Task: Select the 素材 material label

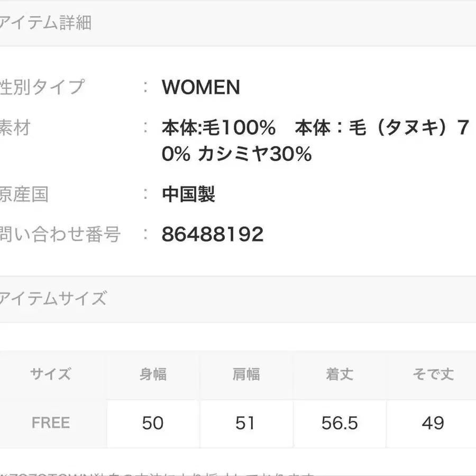Action: tap(16, 128)
